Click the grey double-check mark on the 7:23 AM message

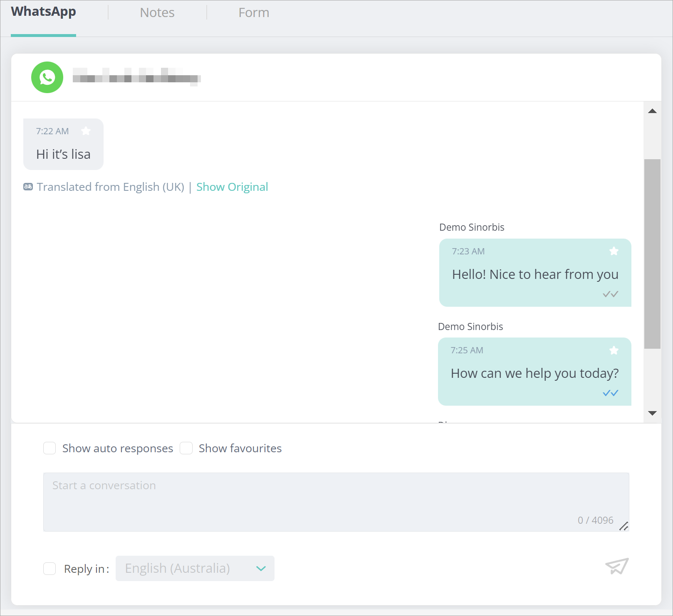610,294
